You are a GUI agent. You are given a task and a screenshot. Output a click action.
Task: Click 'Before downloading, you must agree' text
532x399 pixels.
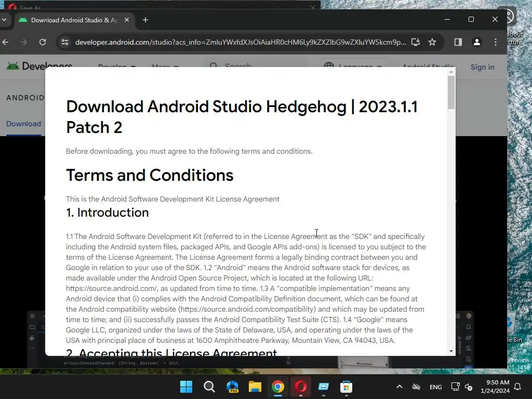[x=189, y=151]
